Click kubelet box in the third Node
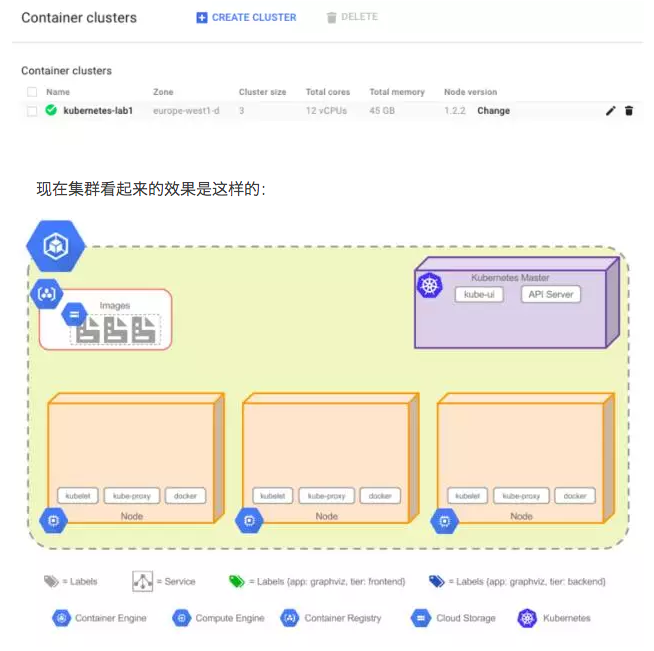Image resolution: width=654 pixels, height=651 pixels. (x=467, y=496)
